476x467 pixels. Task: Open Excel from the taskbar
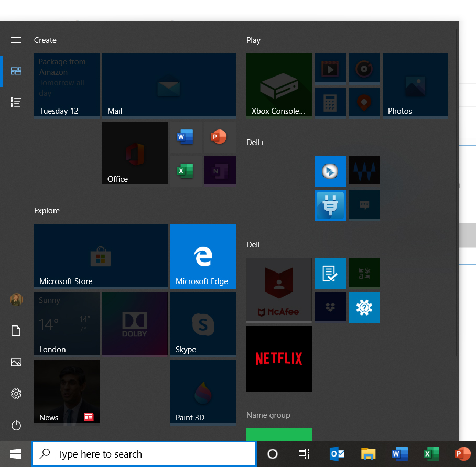click(x=431, y=454)
